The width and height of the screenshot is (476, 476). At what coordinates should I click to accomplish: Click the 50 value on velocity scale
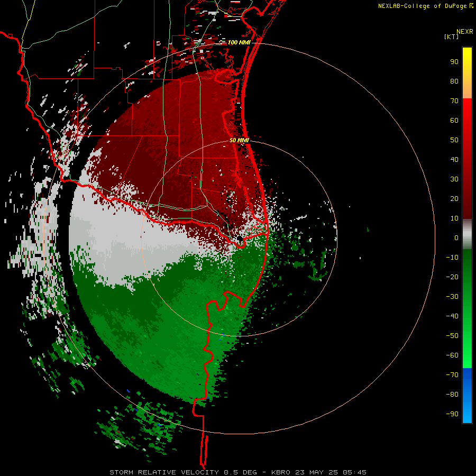click(x=454, y=140)
